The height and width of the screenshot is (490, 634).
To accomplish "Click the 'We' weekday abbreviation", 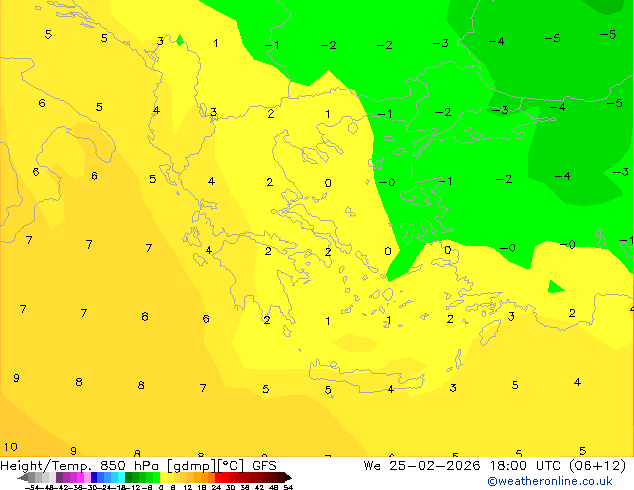I will [372, 466].
